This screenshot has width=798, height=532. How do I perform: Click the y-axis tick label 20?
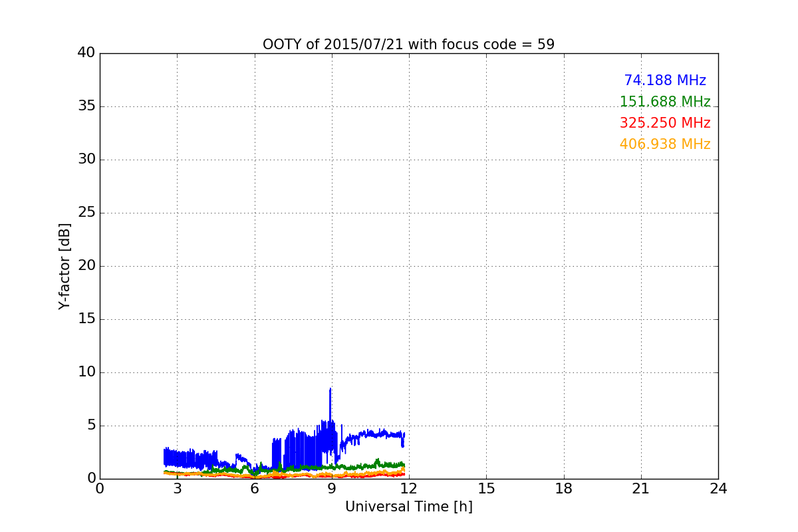point(86,266)
